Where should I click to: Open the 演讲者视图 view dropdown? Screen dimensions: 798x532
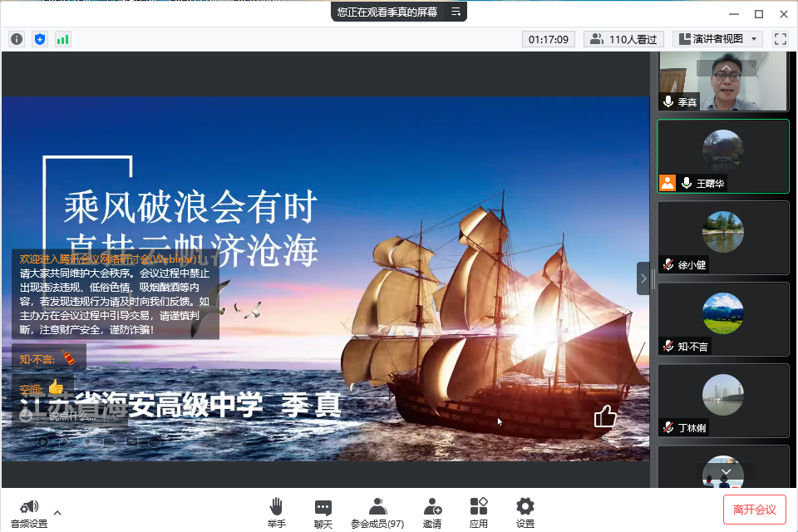pyautogui.click(x=718, y=39)
